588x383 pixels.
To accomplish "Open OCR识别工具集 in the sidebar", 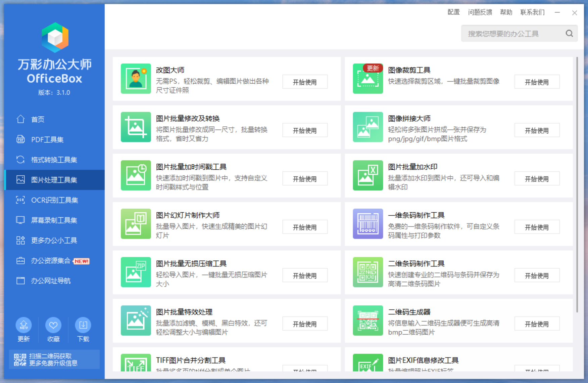I will click(54, 200).
